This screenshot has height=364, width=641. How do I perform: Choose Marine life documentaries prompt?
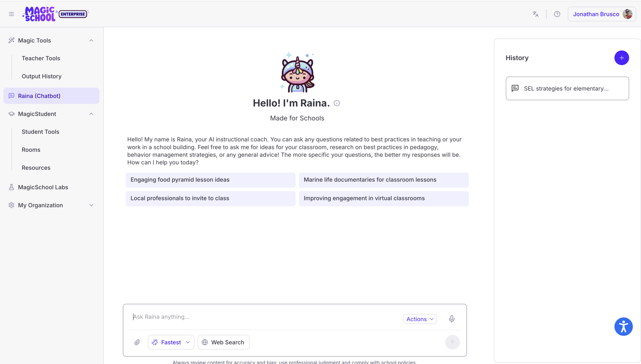coord(384,180)
